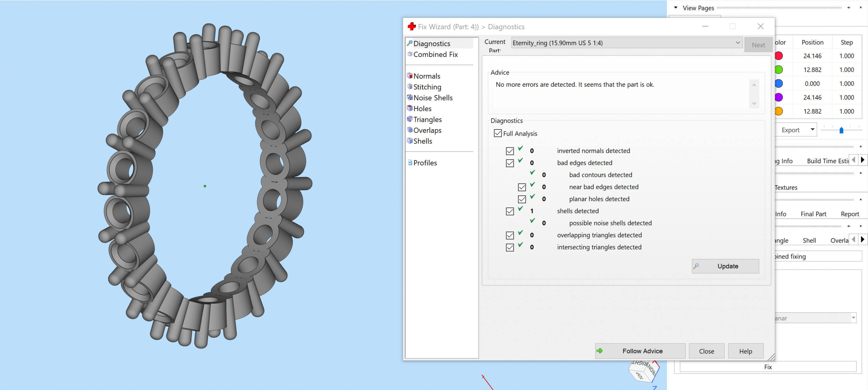Open the Build Time Estimation tab
Screen dimensions: 868x390
(x=827, y=161)
